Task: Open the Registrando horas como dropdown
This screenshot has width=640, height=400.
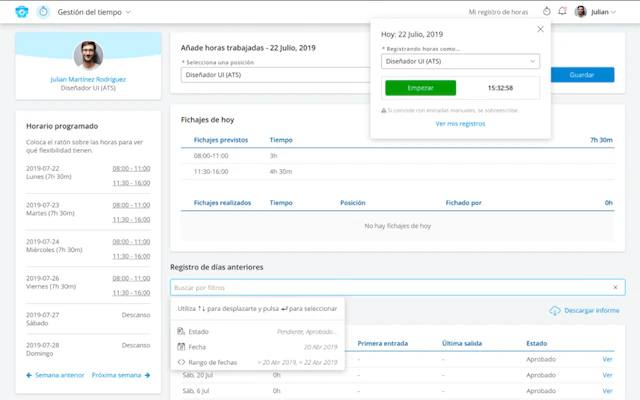Action: [460, 61]
